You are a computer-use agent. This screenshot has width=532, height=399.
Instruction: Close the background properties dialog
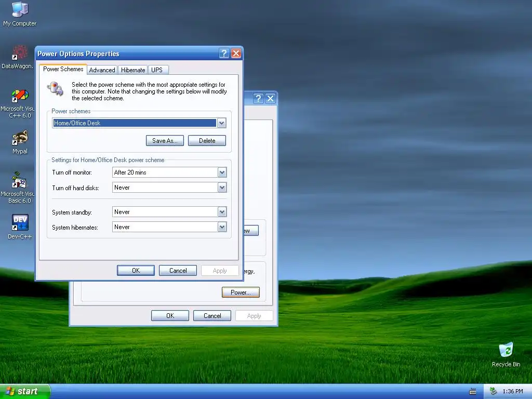click(270, 98)
